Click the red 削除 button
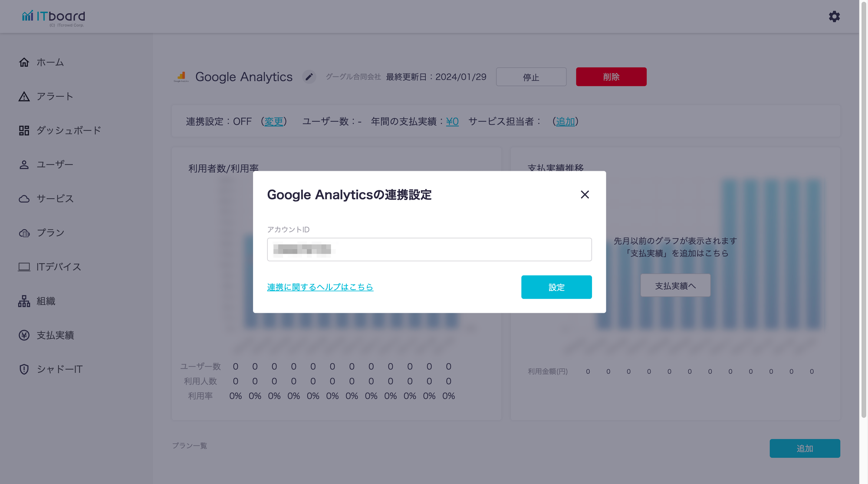The width and height of the screenshot is (868, 484). point(611,77)
